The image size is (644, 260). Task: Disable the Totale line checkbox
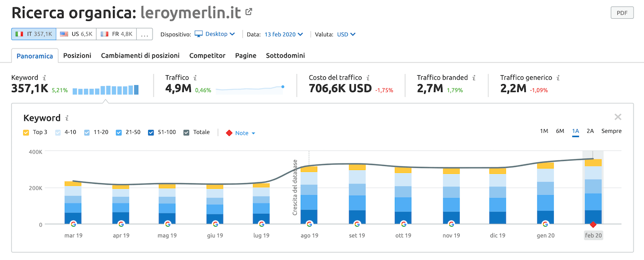click(x=186, y=133)
